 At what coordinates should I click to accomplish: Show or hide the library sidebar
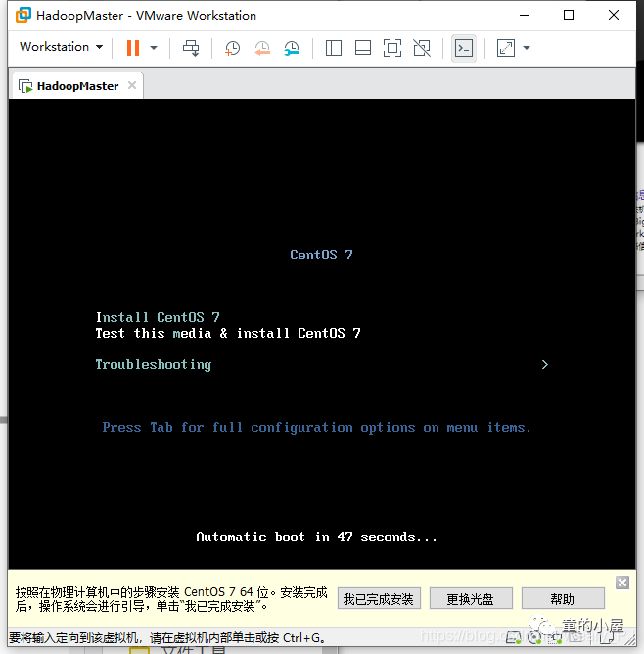[334, 48]
